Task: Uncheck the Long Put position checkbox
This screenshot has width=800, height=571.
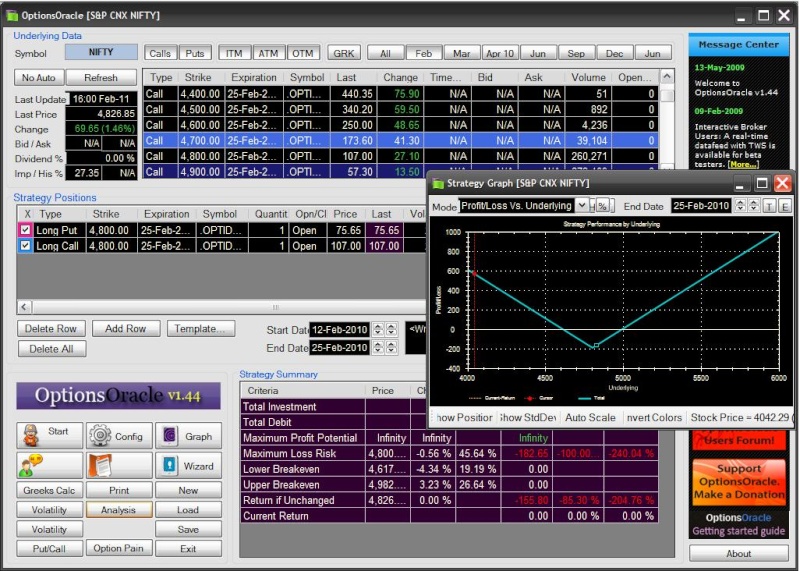Action: tap(25, 230)
